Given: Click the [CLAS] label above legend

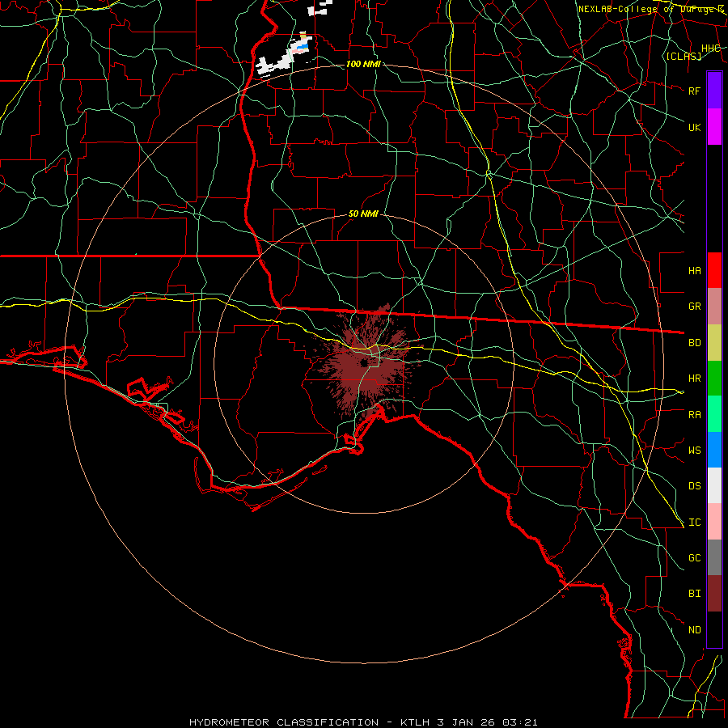Looking at the screenshot, I should (x=684, y=56).
